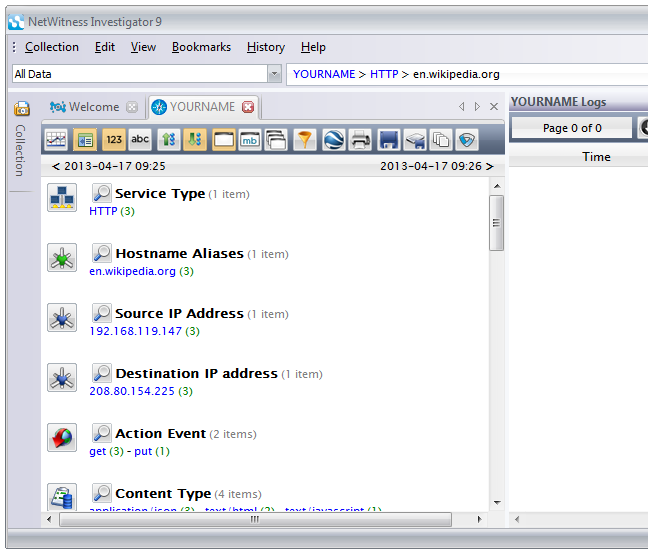Click Page 0 of 0 field
Screen dimensions: 648x554
coord(572,128)
